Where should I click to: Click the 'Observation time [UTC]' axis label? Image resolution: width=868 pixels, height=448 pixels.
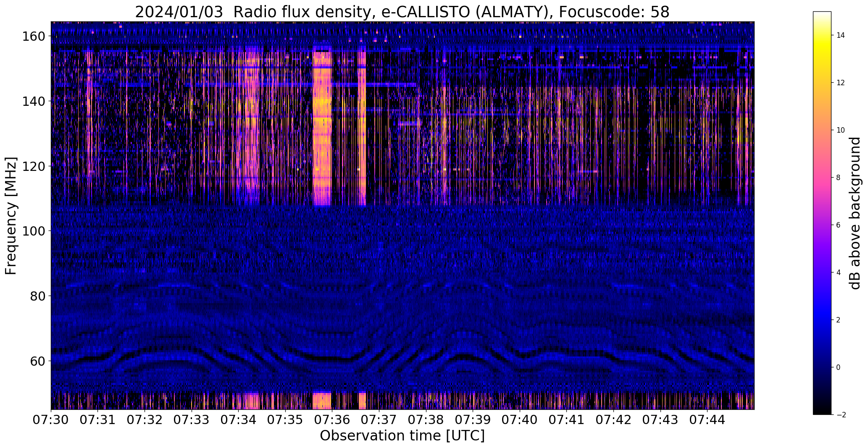402,436
